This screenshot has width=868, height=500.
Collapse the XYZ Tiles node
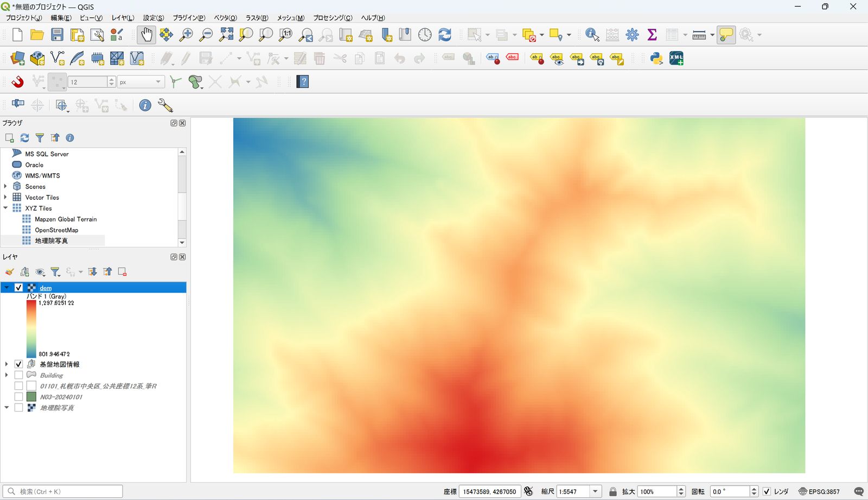click(x=6, y=208)
